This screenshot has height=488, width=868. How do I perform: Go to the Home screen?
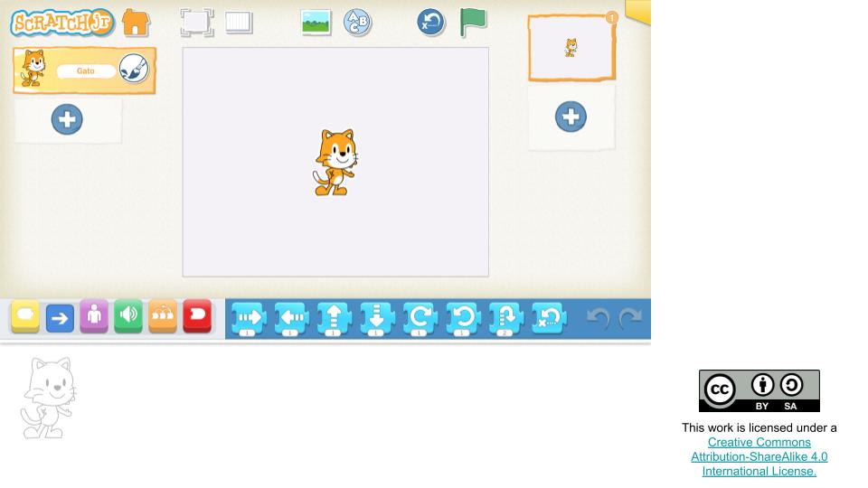(136, 23)
